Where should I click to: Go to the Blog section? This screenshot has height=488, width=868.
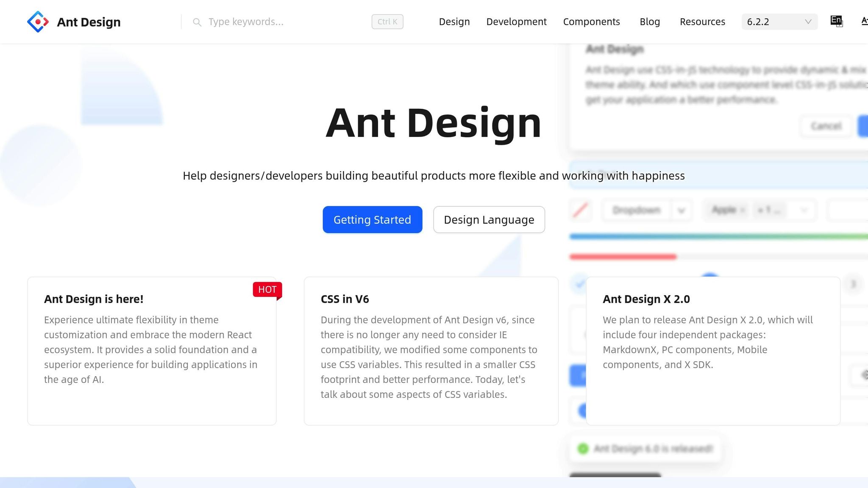click(x=650, y=22)
